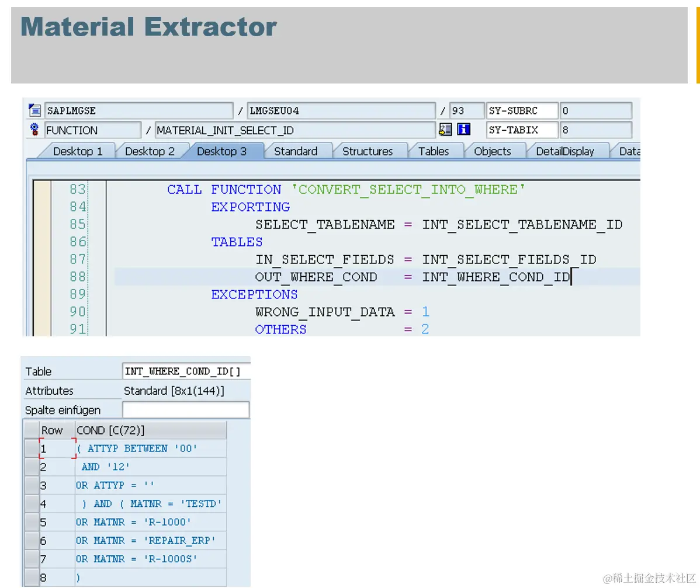Viewport: 700px width, 588px height.
Task: Click the line number field showing 93
Action: tap(467, 110)
